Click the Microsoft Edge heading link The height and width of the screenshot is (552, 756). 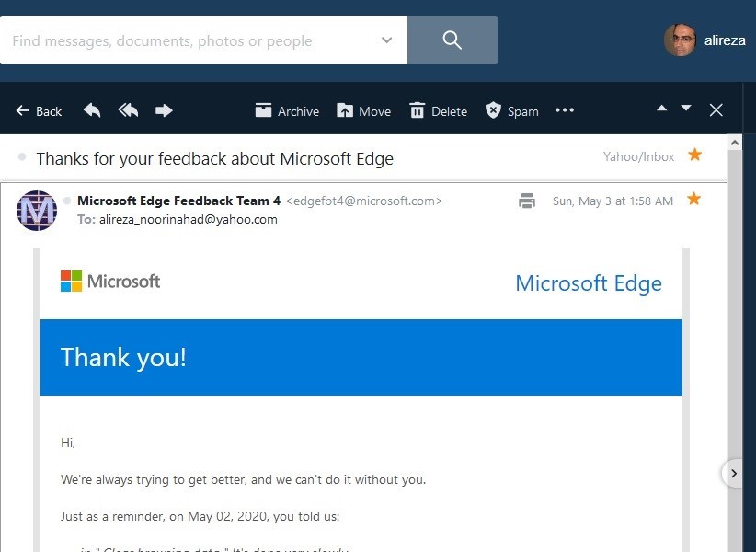tap(589, 283)
